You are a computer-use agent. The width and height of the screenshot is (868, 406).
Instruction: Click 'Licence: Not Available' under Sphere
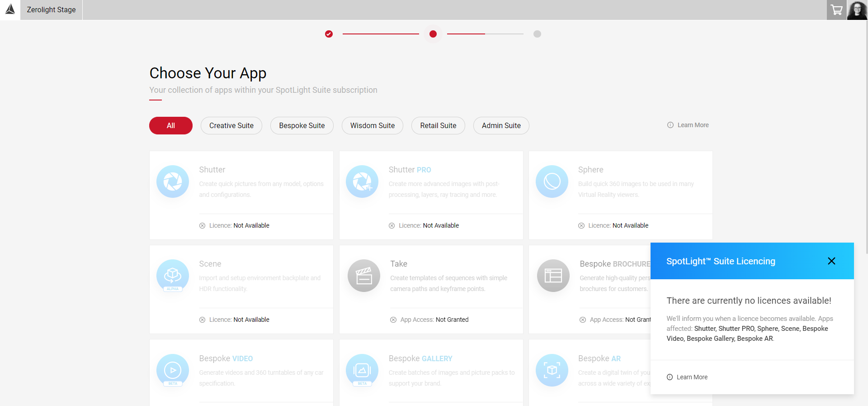point(618,225)
